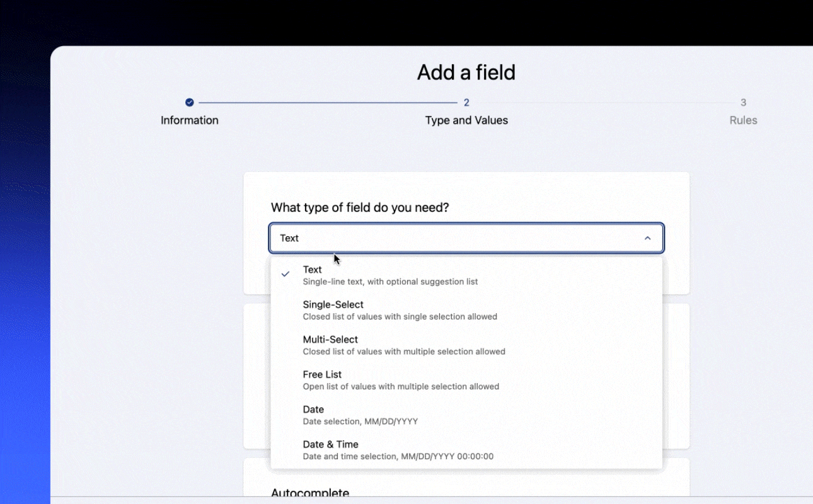Image resolution: width=813 pixels, height=504 pixels.
Task: Click the completed Information step checkmark icon
Action: pos(190,102)
